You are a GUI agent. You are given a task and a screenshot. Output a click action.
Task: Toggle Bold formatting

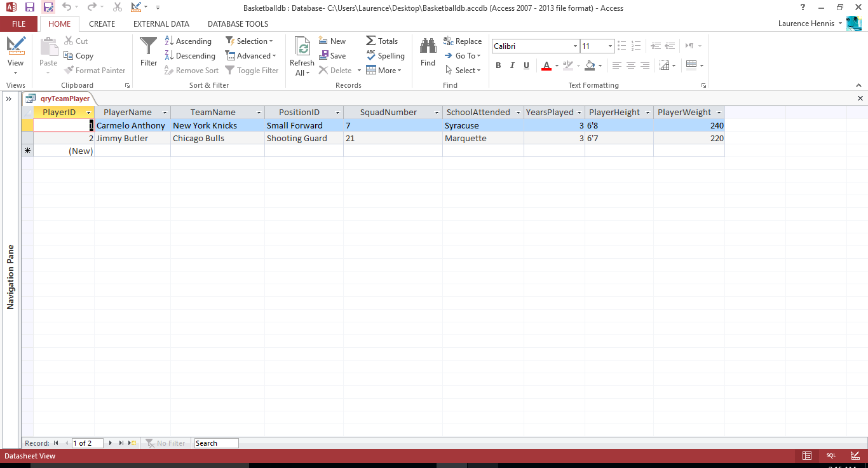click(498, 65)
